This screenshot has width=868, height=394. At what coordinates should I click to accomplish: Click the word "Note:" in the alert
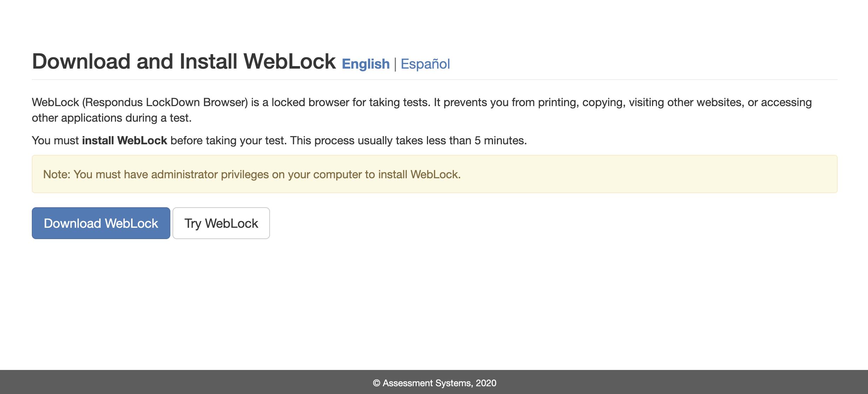pos(57,174)
